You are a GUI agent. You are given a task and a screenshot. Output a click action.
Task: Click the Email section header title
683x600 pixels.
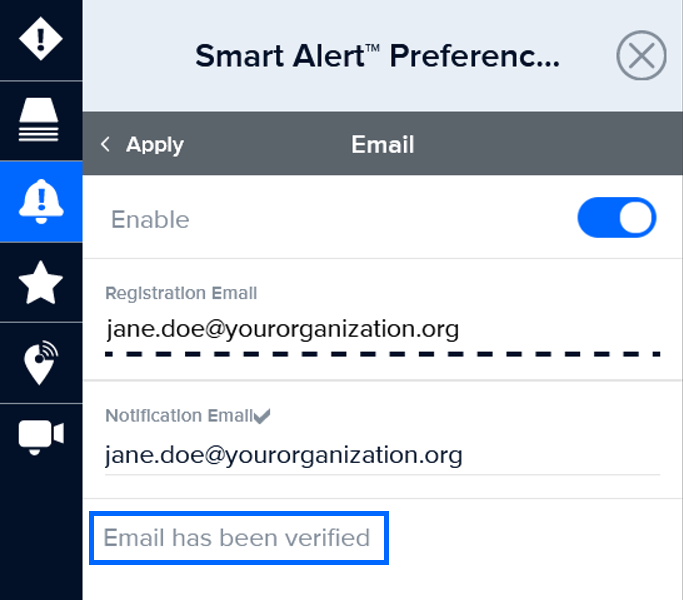(382, 145)
